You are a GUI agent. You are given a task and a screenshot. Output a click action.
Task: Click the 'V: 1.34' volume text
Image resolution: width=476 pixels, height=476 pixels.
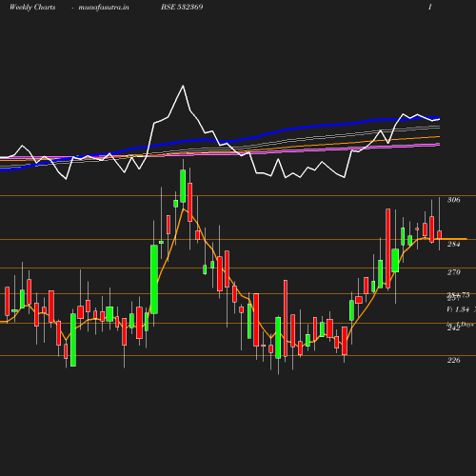(x=458, y=309)
